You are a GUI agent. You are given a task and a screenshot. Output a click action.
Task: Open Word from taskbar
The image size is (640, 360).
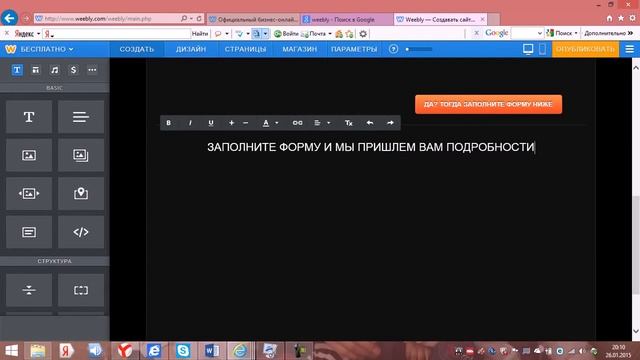pos(212,351)
